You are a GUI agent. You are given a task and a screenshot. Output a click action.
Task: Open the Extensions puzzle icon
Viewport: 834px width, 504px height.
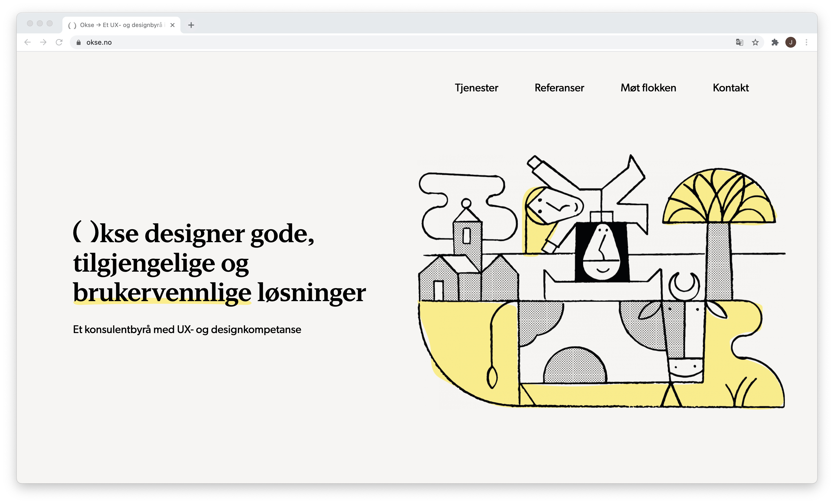(775, 42)
